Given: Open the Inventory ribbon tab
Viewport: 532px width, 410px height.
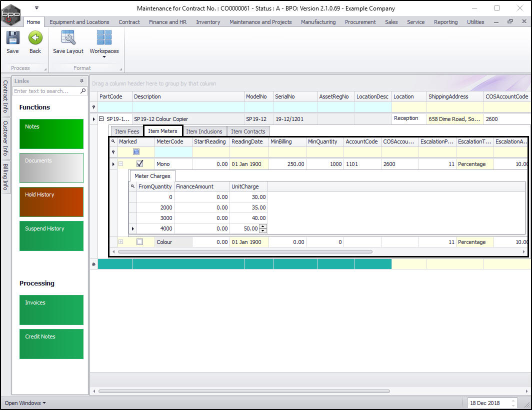Looking at the screenshot, I should tap(208, 22).
